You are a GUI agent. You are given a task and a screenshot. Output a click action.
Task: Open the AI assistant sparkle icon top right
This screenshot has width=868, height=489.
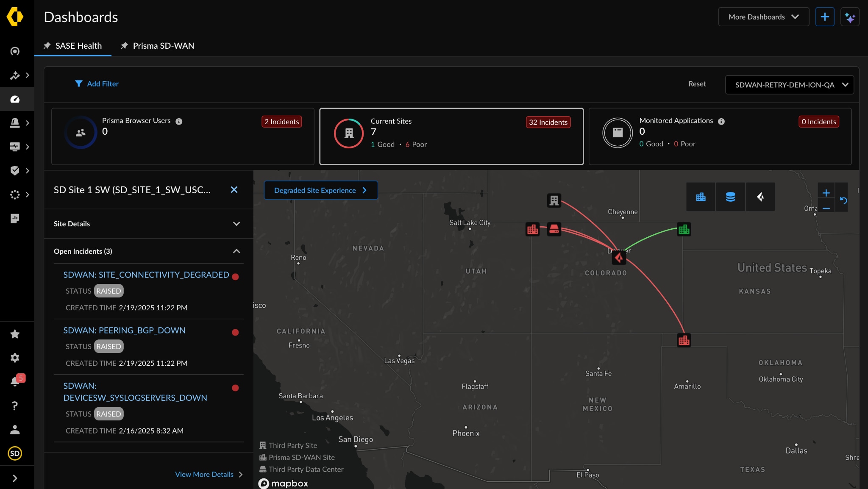(851, 17)
